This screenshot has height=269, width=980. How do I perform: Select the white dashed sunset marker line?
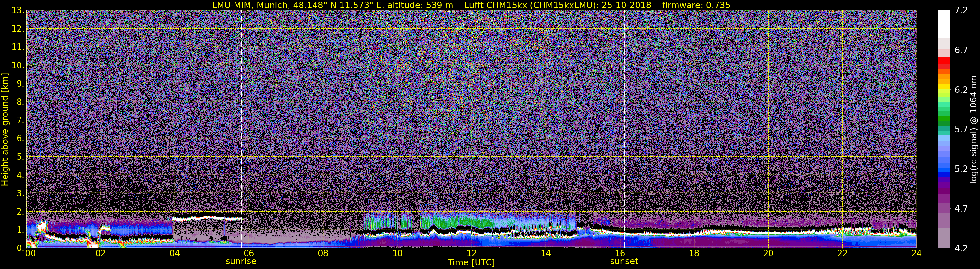pyautogui.click(x=624, y=129)
